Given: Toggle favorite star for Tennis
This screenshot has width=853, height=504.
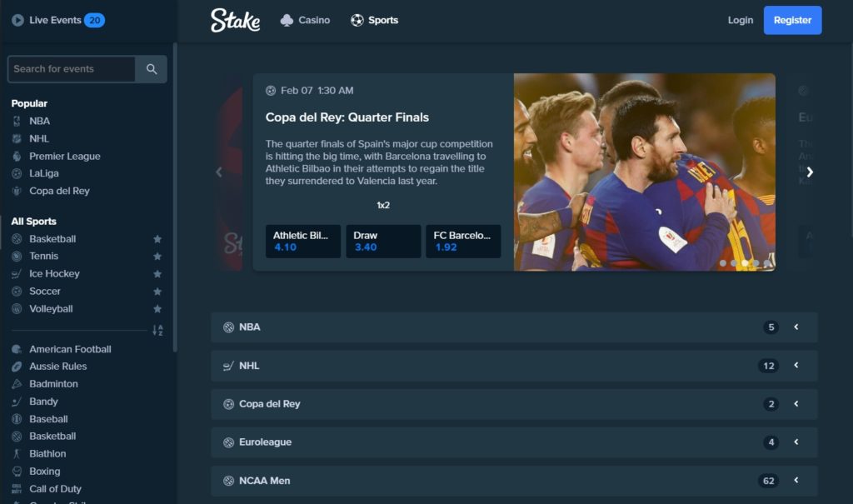Looking at the screenshot, I should 157,256.
